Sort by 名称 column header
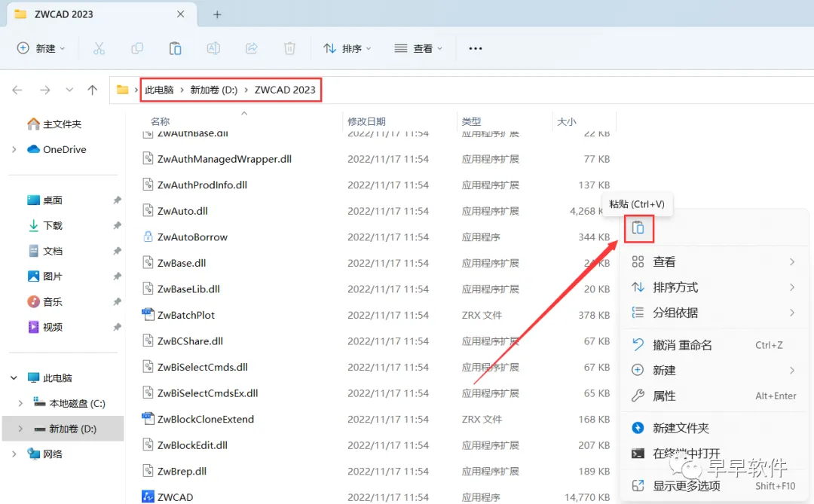814x504 pixels. pyautogui.click(x=160, y=121)
